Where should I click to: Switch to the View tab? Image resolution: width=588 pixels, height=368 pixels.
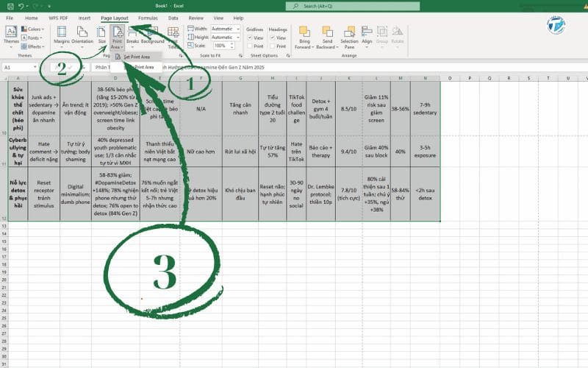point(218,18)
